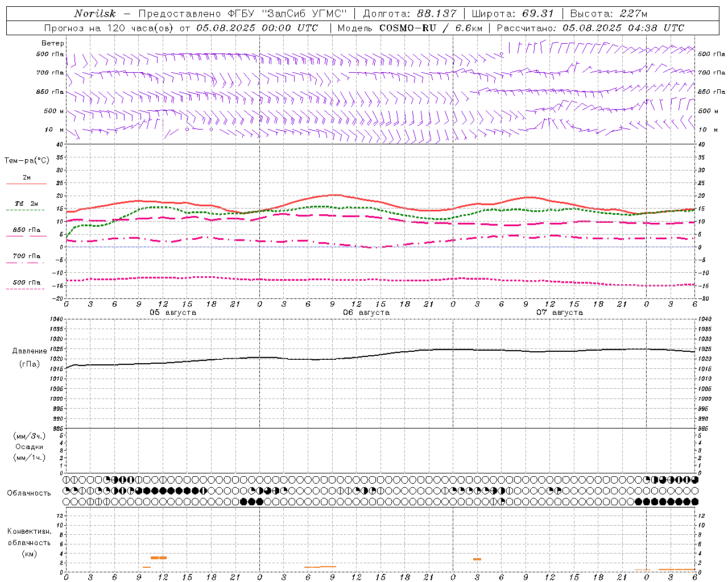Click the (гПа) pressure unit label

[30, 364]
